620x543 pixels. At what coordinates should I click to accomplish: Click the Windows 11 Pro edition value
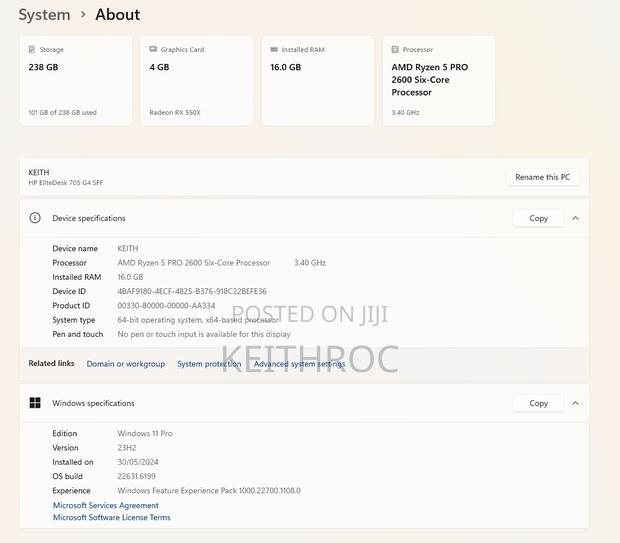pos(145,433)
